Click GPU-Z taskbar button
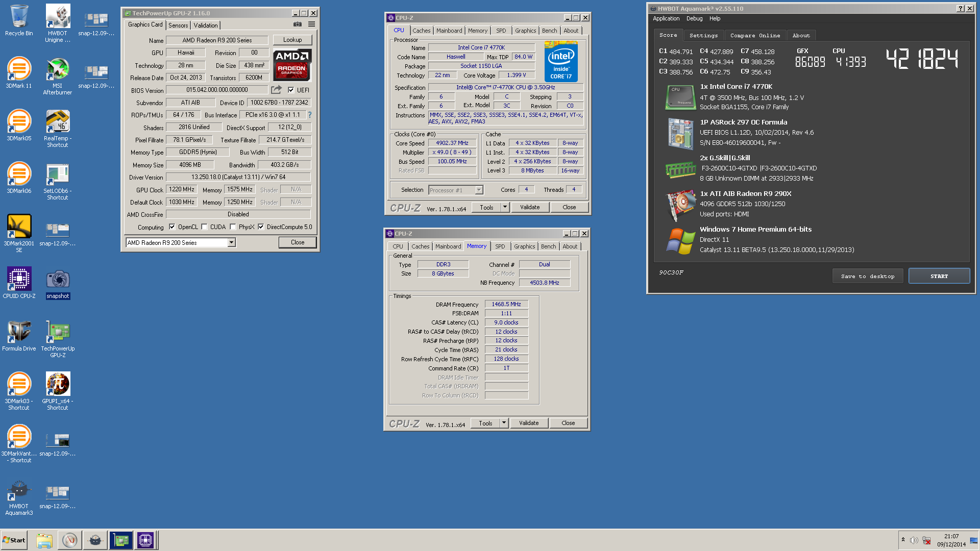The width and height of the screenshot is (980, 551). click(121, 540)
